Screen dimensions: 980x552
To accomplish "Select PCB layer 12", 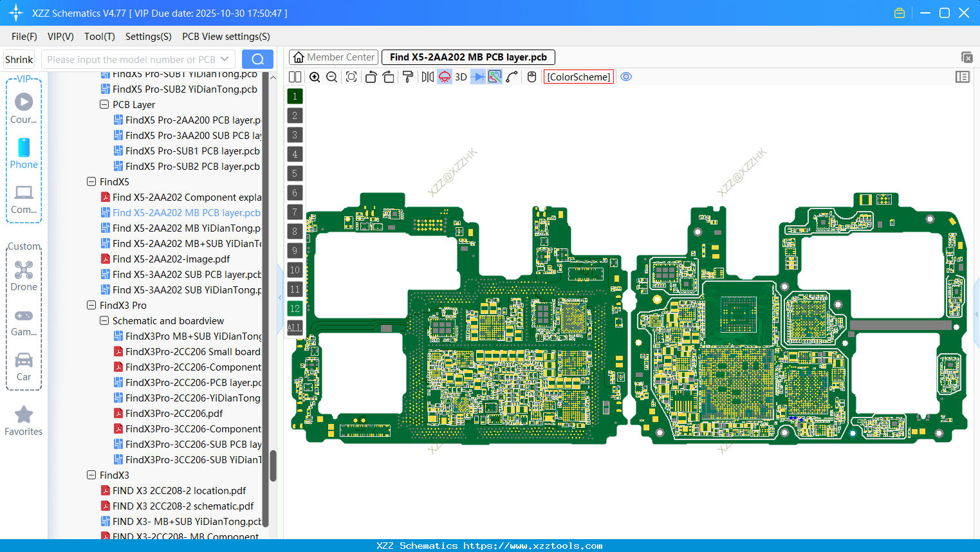I will (x=294, y=309).
